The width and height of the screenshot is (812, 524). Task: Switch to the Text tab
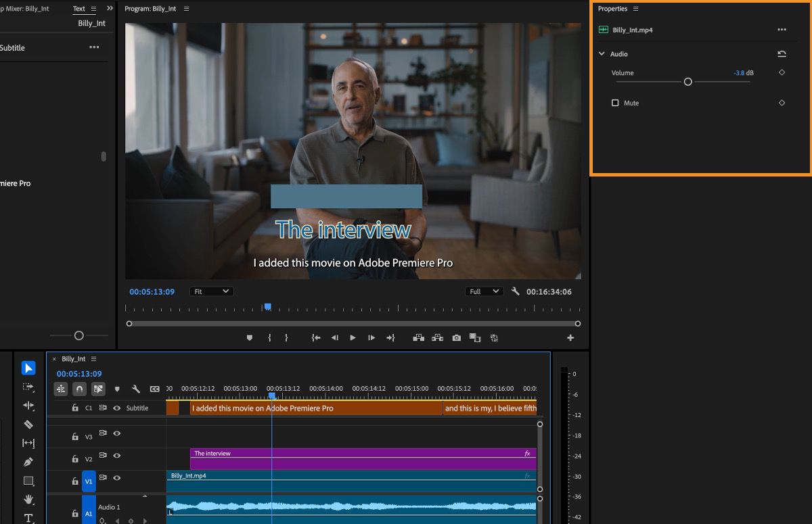click(78, 8)
